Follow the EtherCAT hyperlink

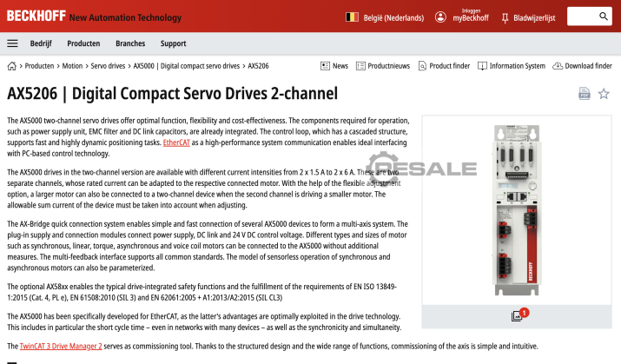[x=176, y=142]
